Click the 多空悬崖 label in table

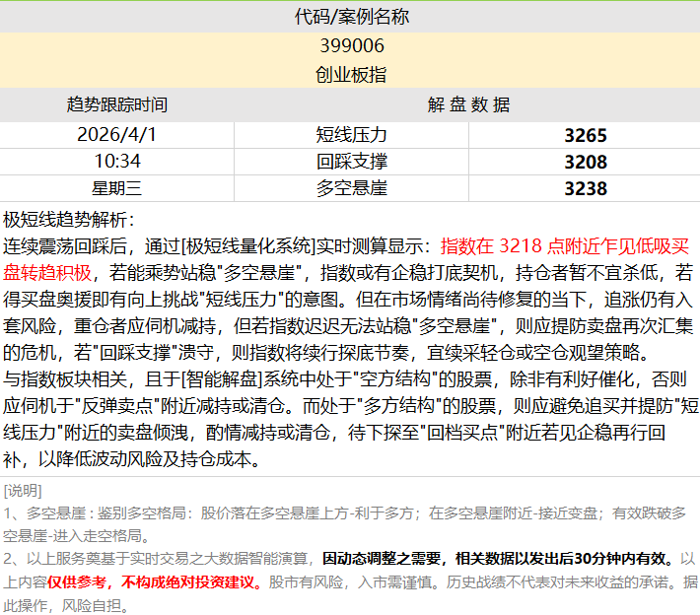351,187
